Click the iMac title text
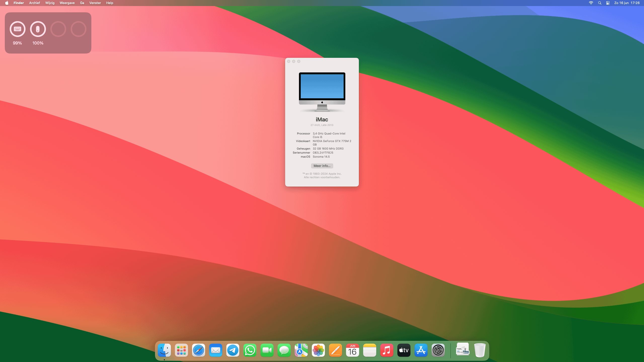 322,120
